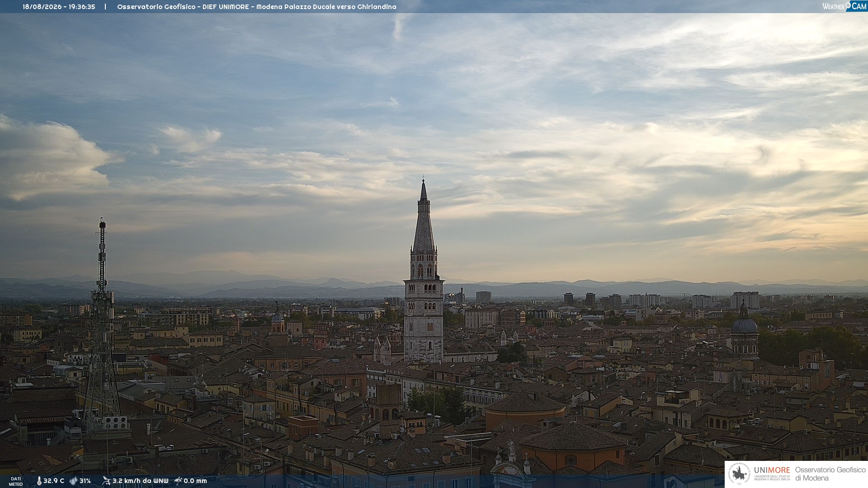Click the UNIMORE wordmark text
Screen dimensions: 868x488
(x=772, y=470)
